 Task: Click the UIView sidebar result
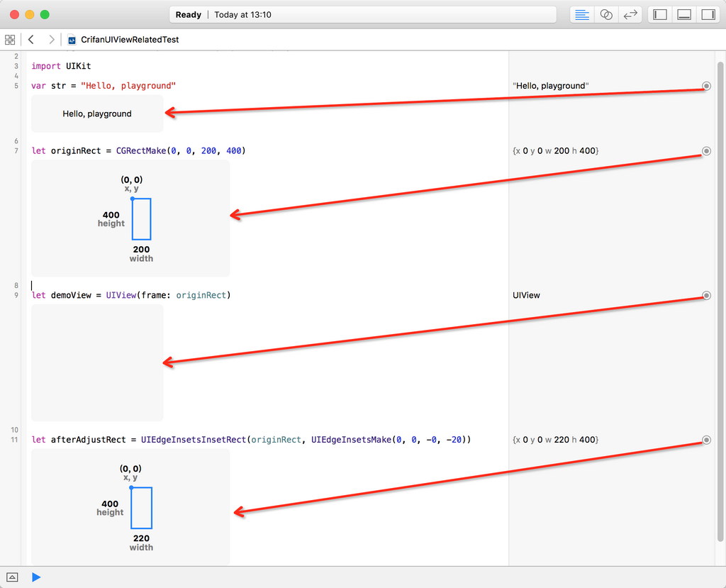pyautogui.click(x=526, y=295)
